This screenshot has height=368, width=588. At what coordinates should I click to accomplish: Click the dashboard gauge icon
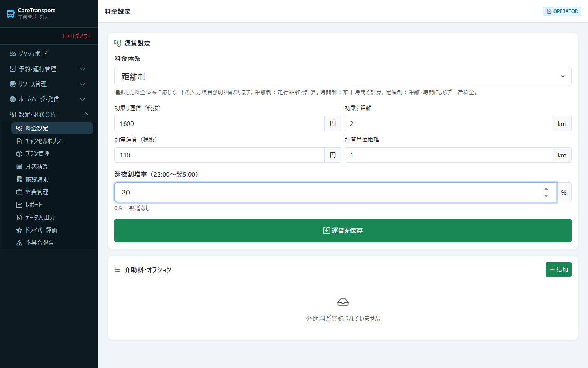13,54
